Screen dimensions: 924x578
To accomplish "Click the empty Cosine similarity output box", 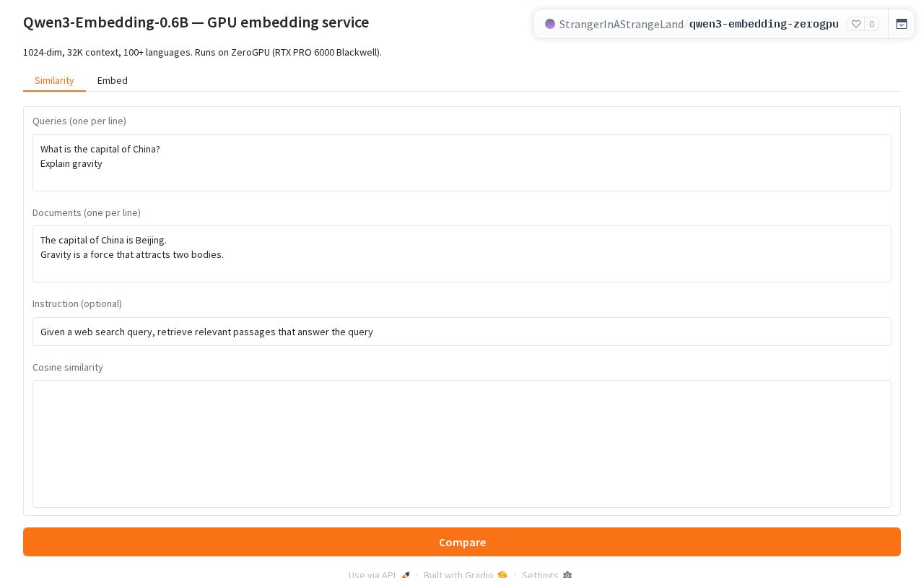I will [x=462, y=444].
